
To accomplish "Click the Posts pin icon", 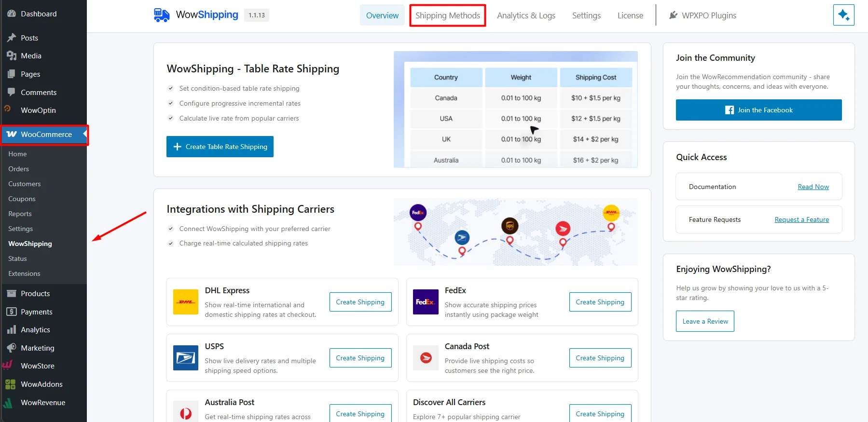I will (x=12, y=38).
